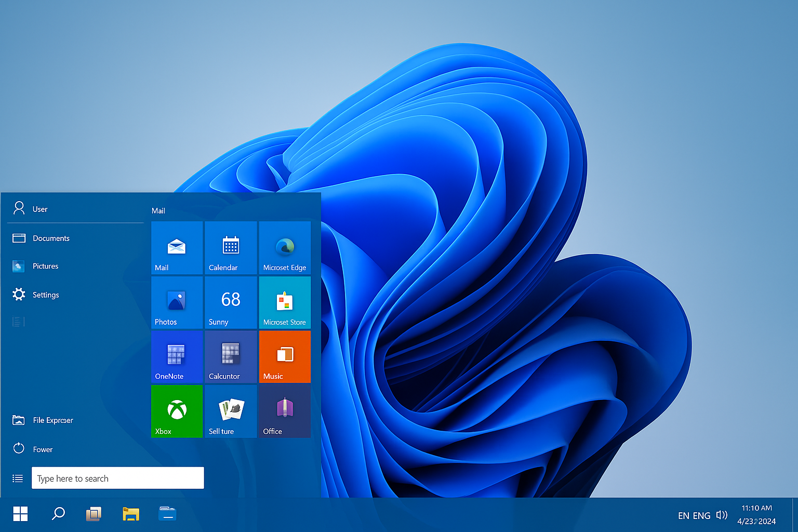Check the Sunny weather tile
This screenshot has height=532, width=798.
pyautogui.click(x=231, y=302)
